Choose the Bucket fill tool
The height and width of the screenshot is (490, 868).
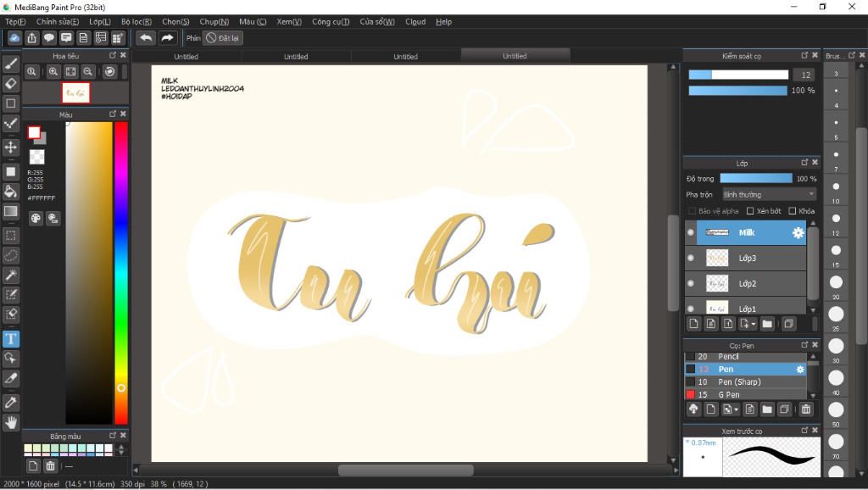point(10,192)
